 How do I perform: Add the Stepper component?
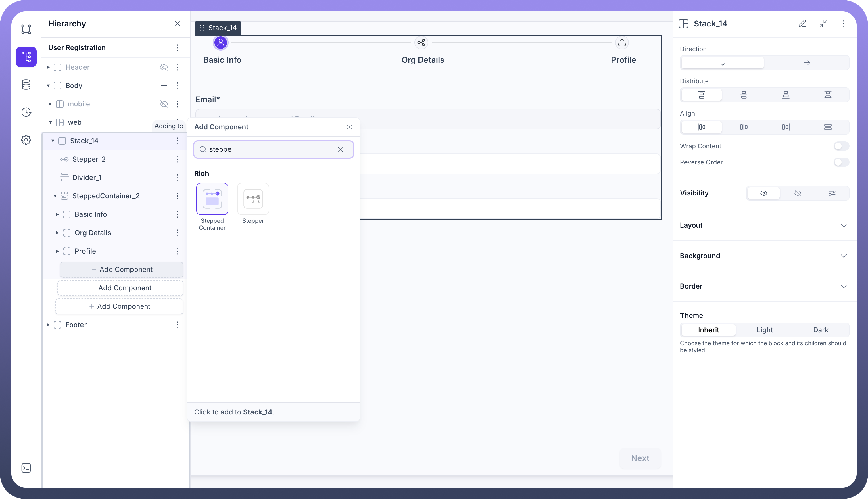pyautogui.click(x=253, y=199)
